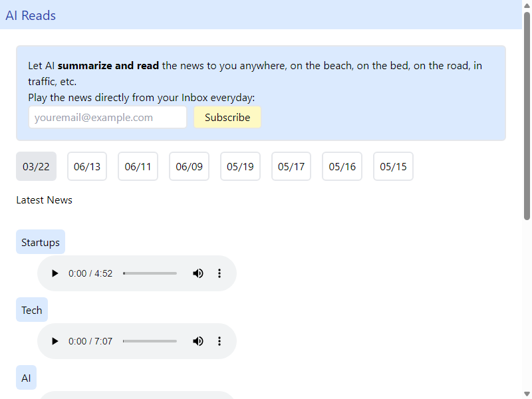The height and width of the screenshot is (399, 532).
Task: Focus the email address input field
Action: pyautogui.click(x=108, y=118)
